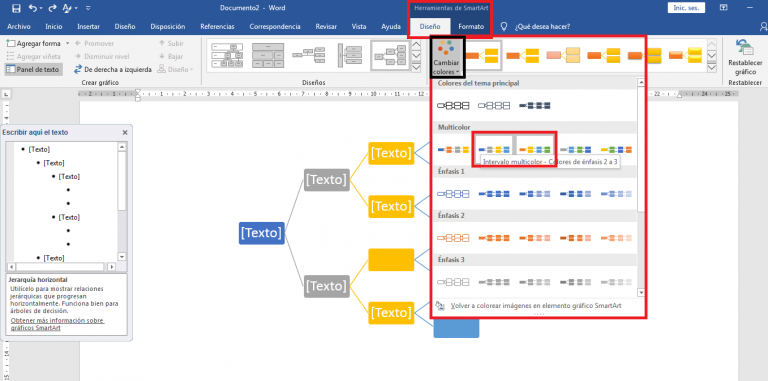Undo the last action
The image size is (768, 381).
33,8
